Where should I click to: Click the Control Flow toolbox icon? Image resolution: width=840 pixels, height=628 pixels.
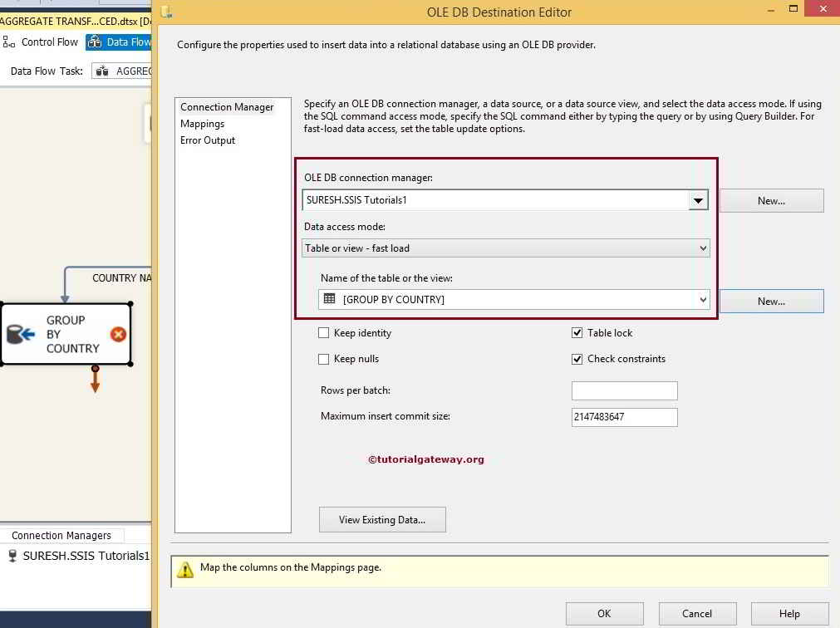[x=9, y=42]
